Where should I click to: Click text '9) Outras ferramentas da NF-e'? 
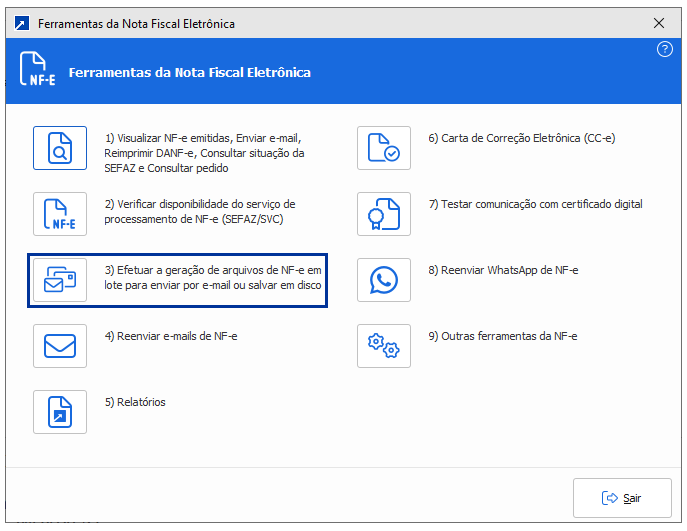(x=503, y=336)
